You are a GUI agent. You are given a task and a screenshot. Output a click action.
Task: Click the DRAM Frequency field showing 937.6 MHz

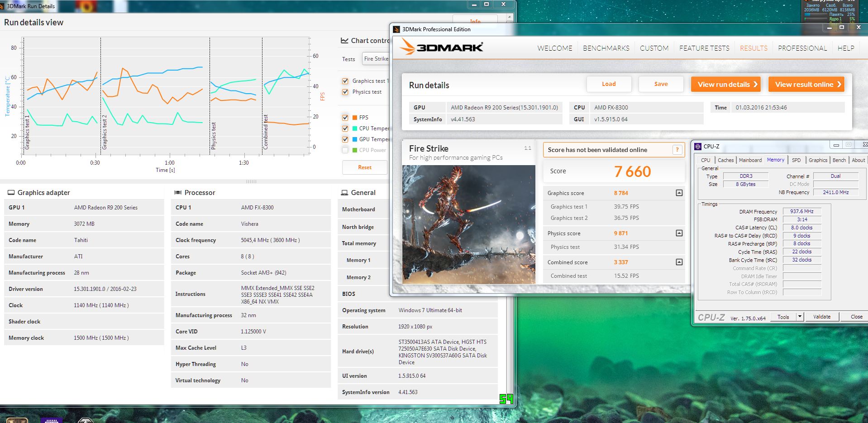(x=802, y=211)
